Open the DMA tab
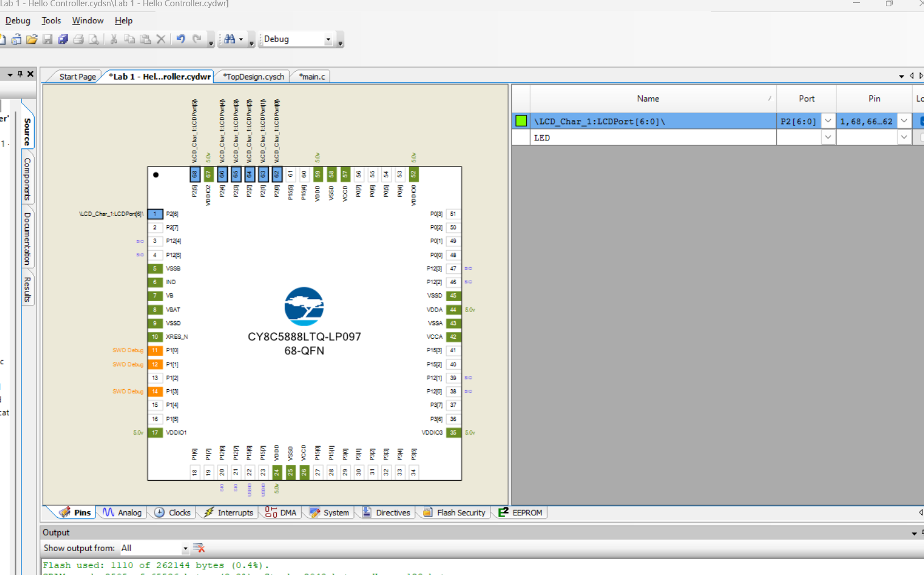Viewport: 924px width, 575px height. [x=281, y=512]
